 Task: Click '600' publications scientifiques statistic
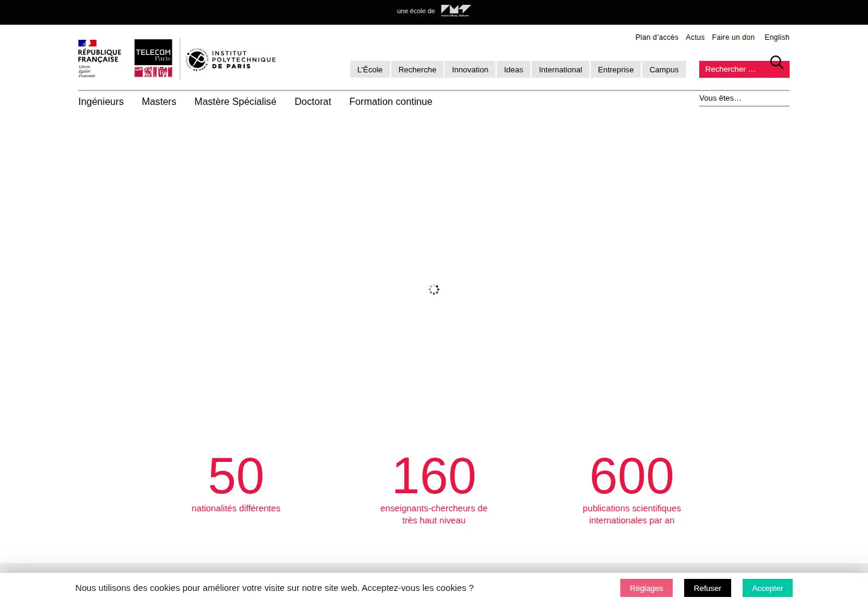point(632,476)
